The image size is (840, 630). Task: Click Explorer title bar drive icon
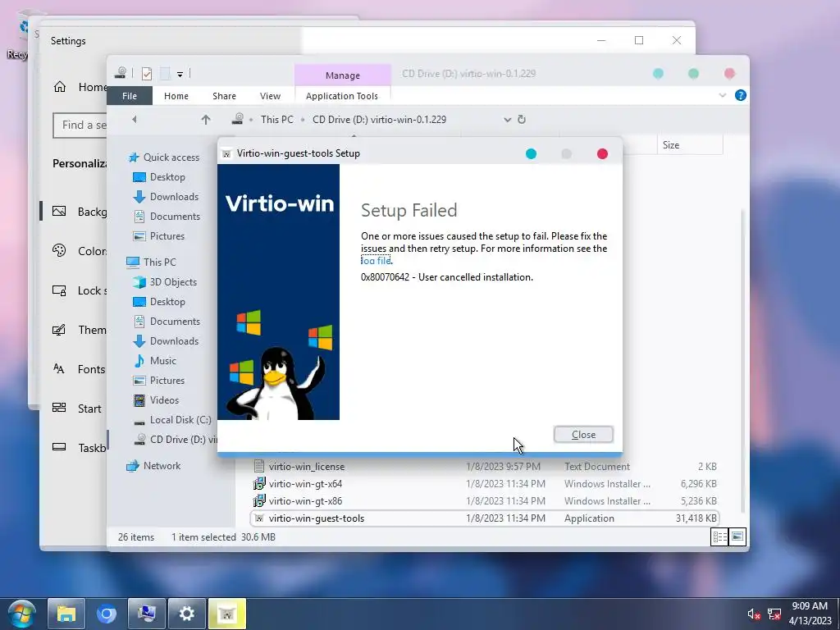coord(121,73)
